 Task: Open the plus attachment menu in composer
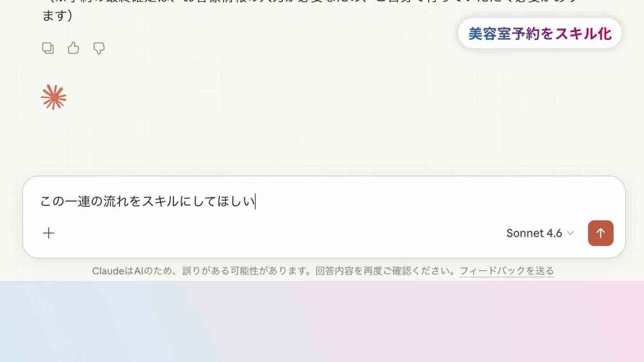point(48,233)
